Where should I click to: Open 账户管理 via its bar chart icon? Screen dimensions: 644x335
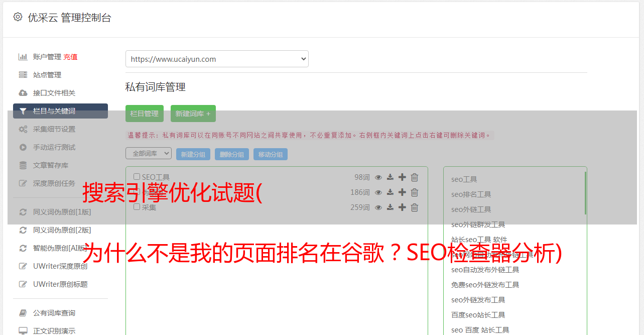coord(23,57)
